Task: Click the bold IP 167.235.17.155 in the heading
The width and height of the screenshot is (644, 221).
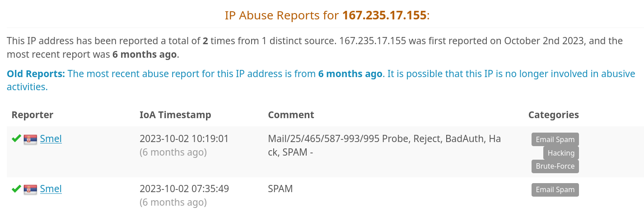Action: [384, 15]
